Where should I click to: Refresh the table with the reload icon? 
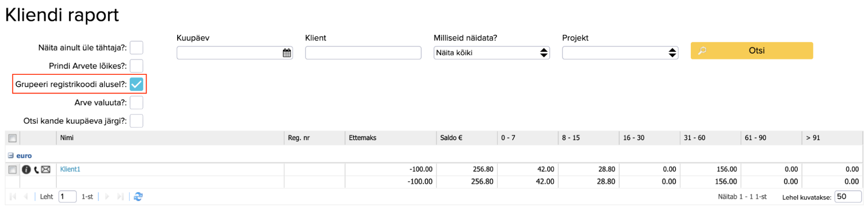click(x=138, y=197)
